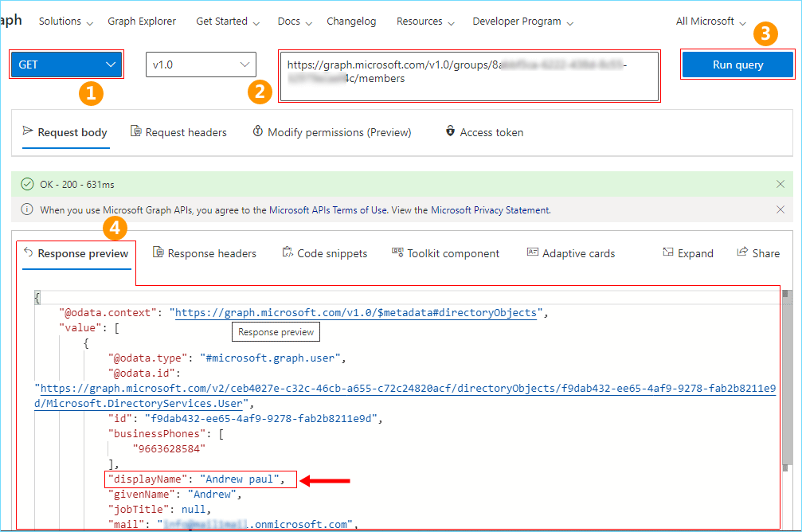Click the Toolkit component icon
802x532 pixels.
click(x=397, y=253)
